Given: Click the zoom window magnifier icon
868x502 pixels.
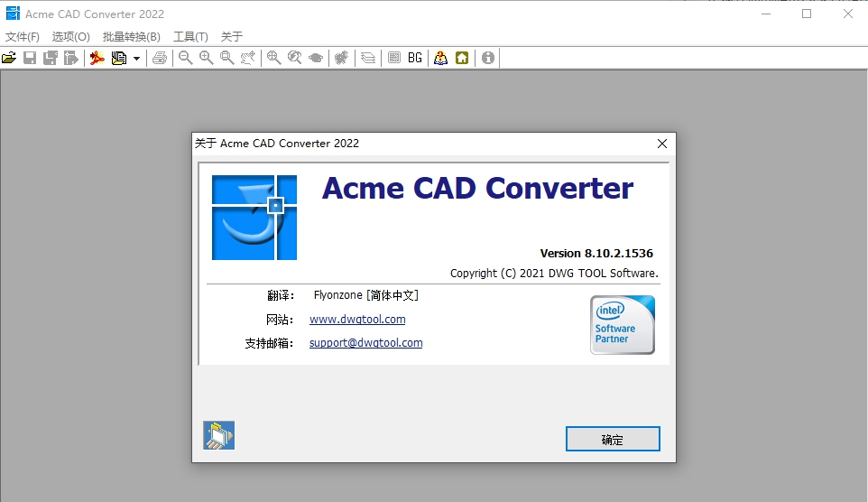Looking at the screenshot, I should click(227, 58).
